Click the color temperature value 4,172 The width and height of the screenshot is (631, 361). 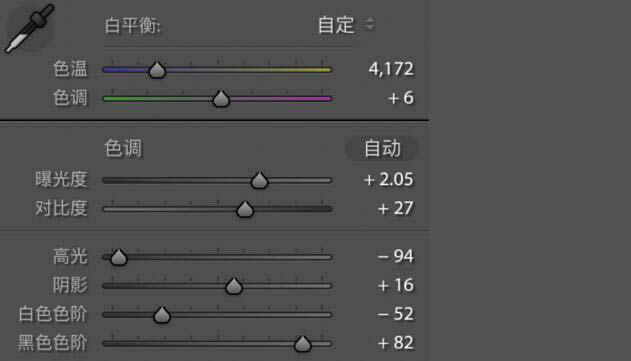(391, 69)
